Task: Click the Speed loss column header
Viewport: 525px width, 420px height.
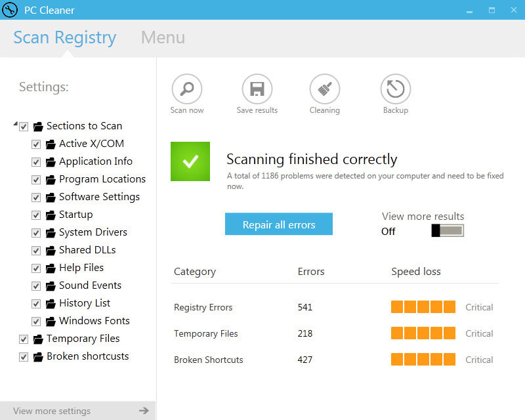Action: point(416,272)
